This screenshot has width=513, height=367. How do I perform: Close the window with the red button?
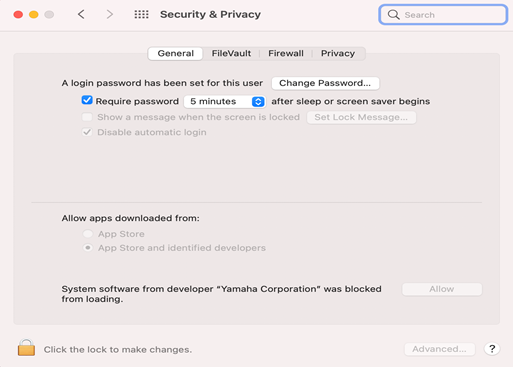tap(18, 14)
